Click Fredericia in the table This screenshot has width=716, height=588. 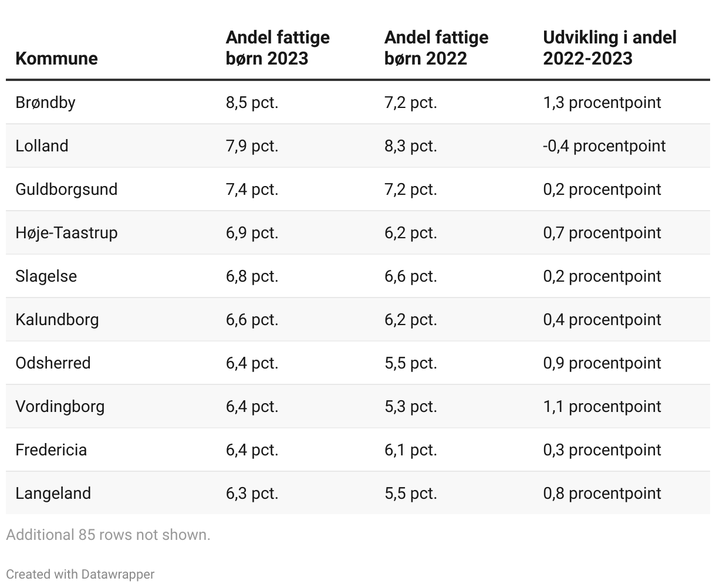[51, 450]
